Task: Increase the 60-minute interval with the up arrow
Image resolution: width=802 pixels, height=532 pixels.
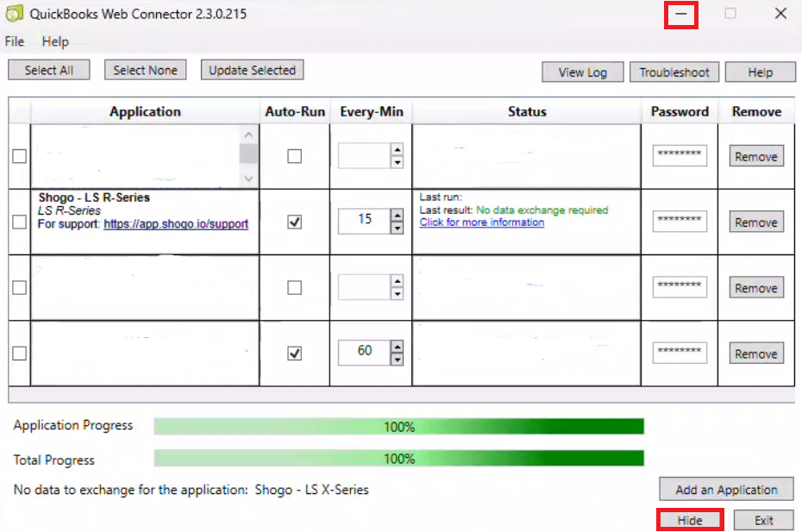Action: coord(397,347)
